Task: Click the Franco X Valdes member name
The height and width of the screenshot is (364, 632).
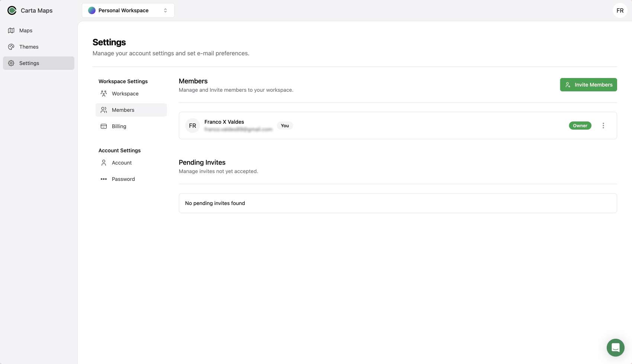Action: 224,122
